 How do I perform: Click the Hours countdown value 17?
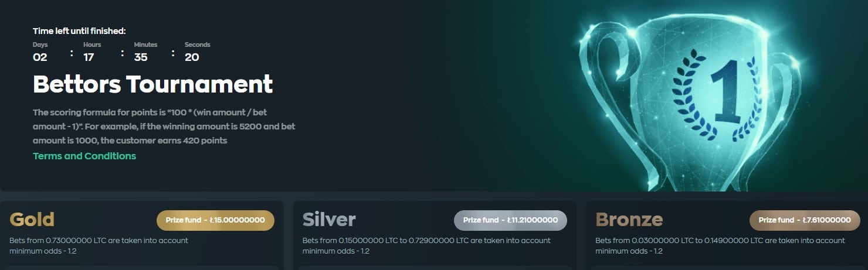click(89, 57)
